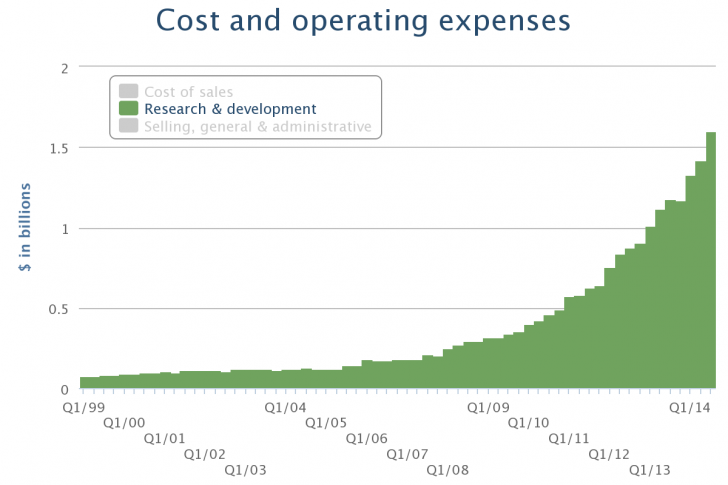Select the y-axis label 0
728x485 pixels.
[65, 390]
